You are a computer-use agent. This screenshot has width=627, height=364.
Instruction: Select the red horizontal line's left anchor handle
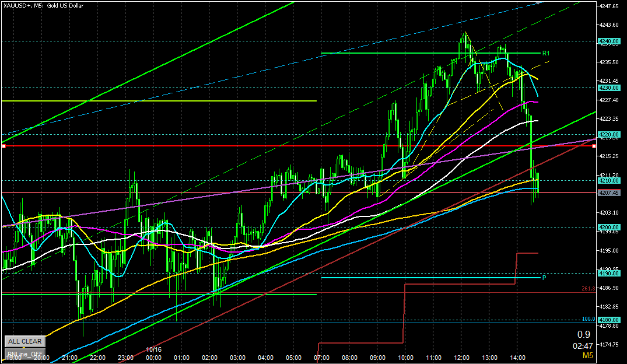click(3, 146)
